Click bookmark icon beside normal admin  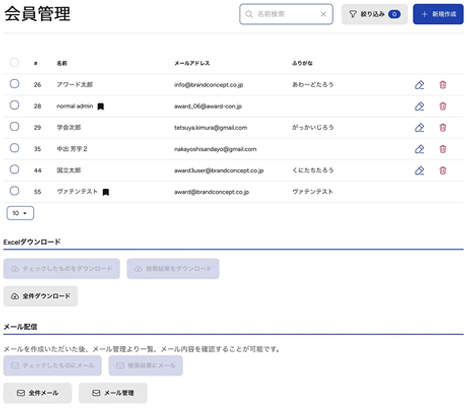(100, 107)
